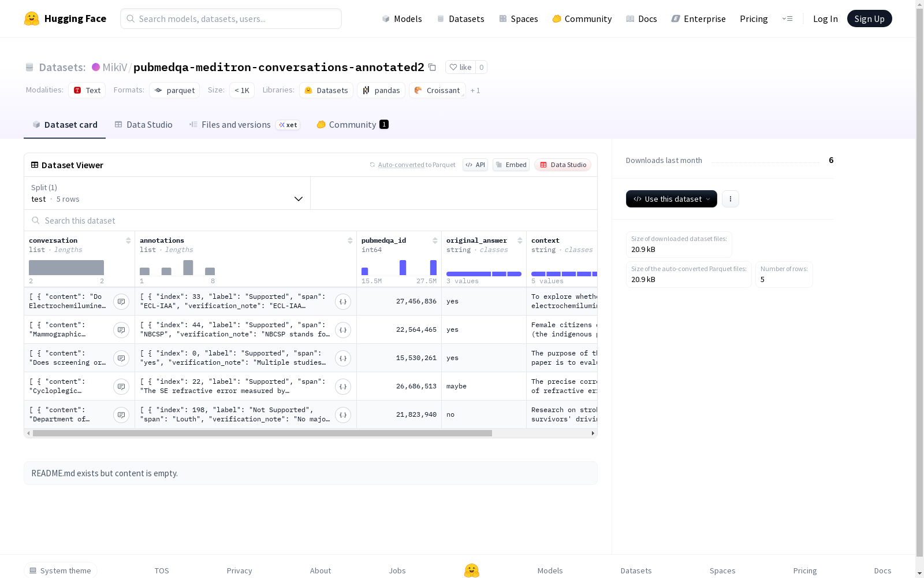
Task: Copy dataset name with the copy icon
Action: click(x=432, y=67)
